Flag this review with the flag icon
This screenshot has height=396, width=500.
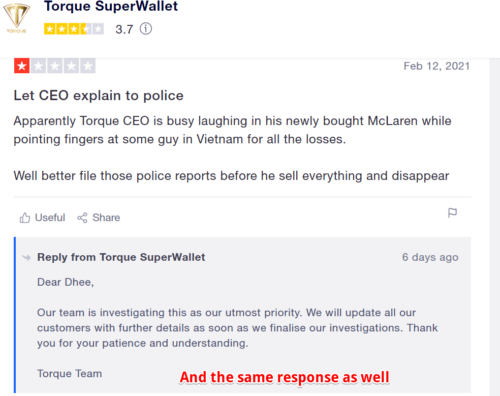452,213
